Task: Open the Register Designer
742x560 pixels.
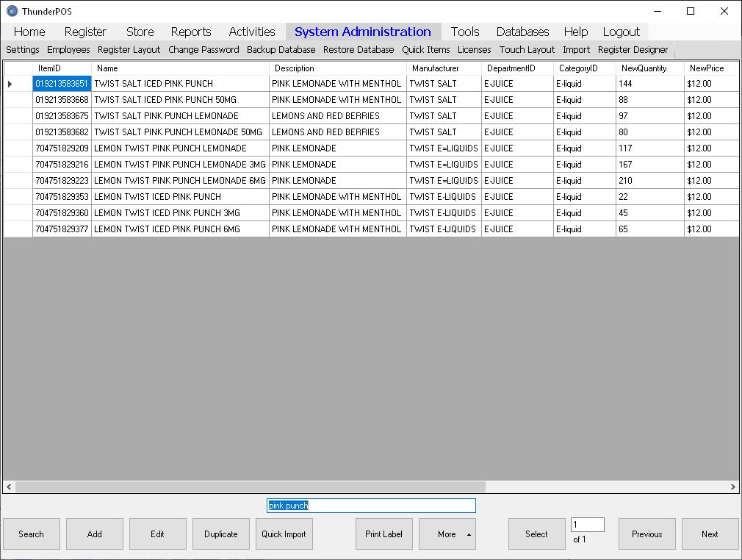Action: coord(634,49)
